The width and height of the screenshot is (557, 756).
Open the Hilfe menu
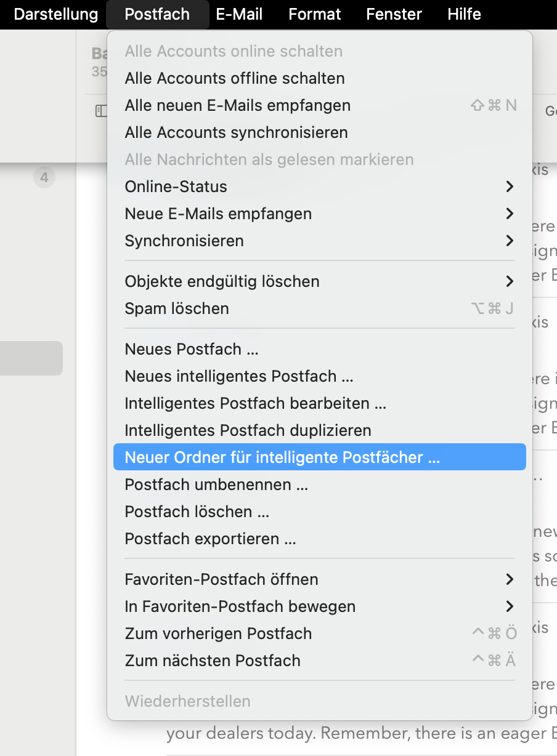click(x=464, y=14)
